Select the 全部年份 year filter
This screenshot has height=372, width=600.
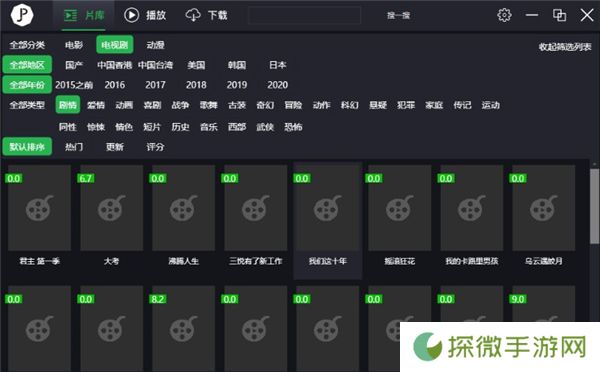coord(27,85)
